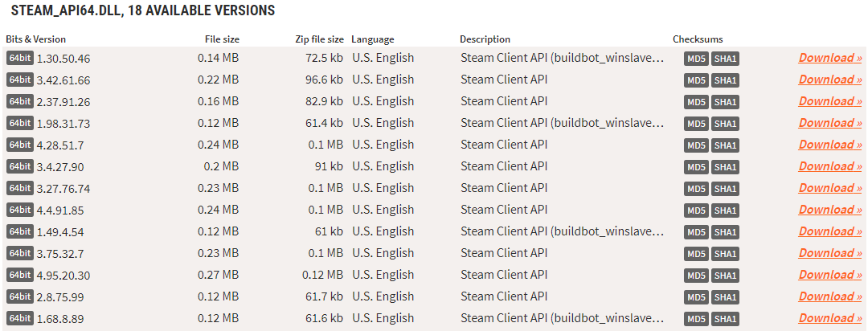Click the 64bit badge for version 4.28.51.7
The height and width of the screenshot is (331, 868).
(20, 145)
